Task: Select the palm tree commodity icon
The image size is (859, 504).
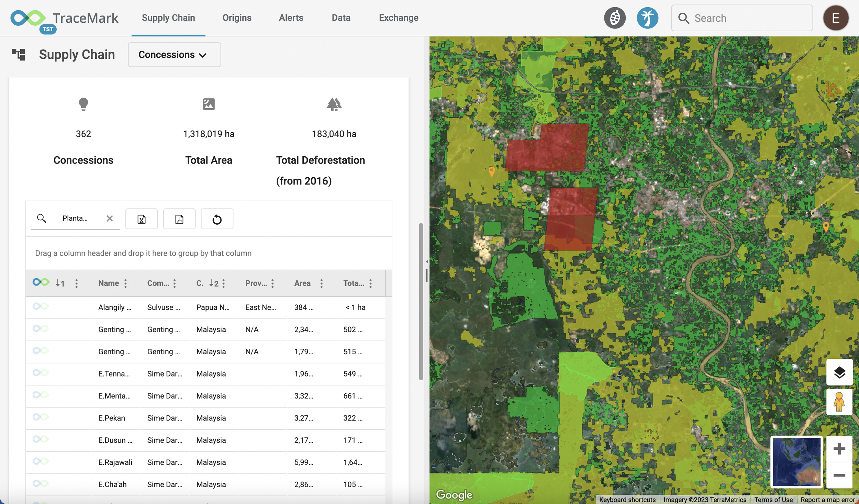Action: [647, 18]
